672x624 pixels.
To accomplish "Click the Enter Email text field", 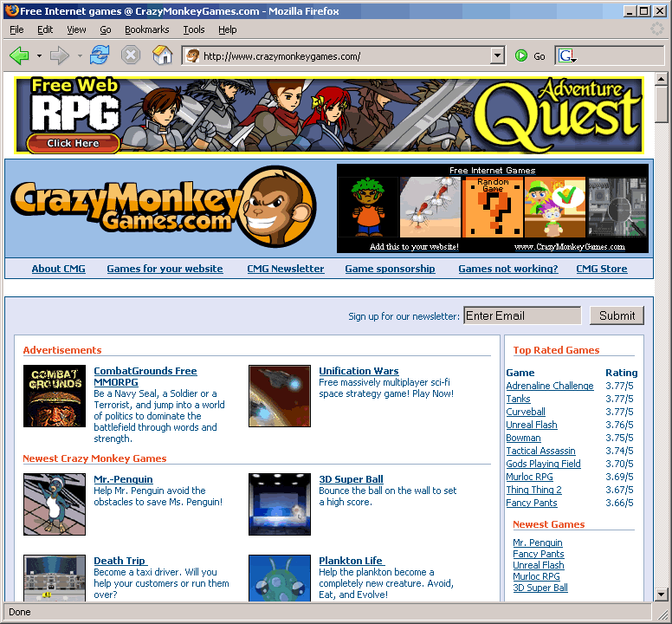I will (x=521, y=315).
